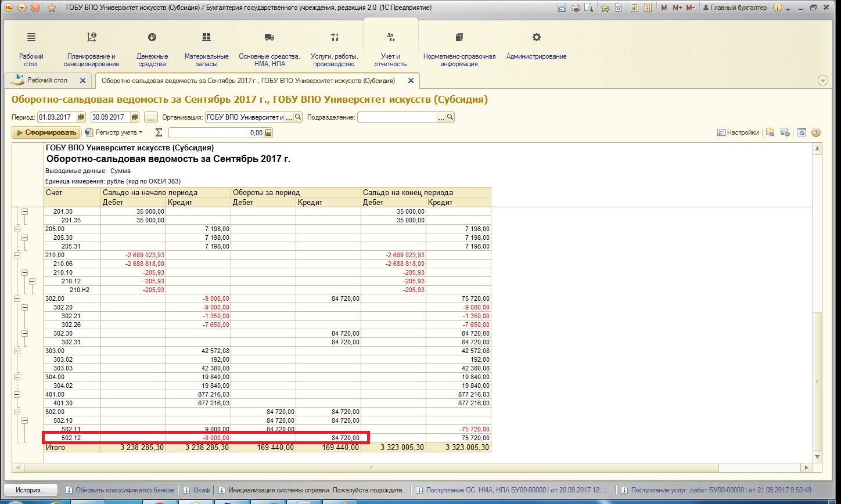Collapse the 210.12 account group
Viewport: 841px width, 504px height.
pos(33,282)
